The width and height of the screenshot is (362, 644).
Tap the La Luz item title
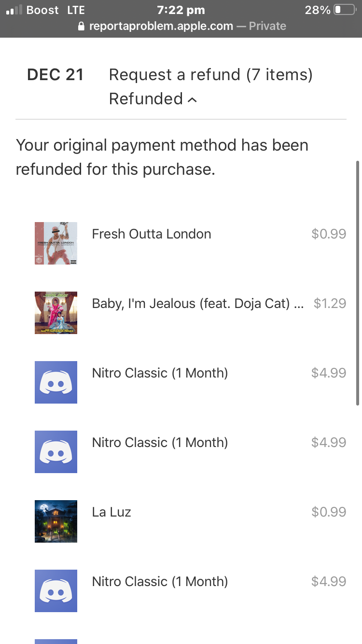tap(111, 512)
